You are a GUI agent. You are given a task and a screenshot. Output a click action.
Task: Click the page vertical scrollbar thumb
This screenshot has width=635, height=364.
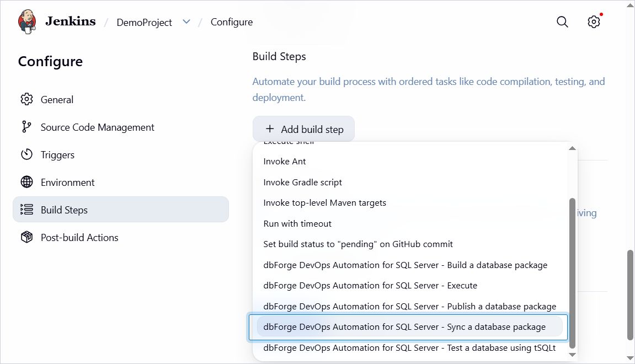[x=630, y=295]
